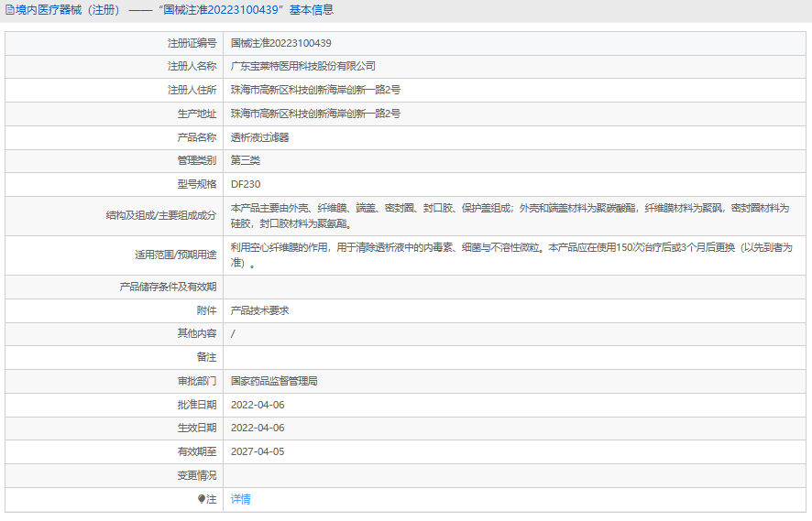
Task: Click the 产品名称 label
Action: click(197, 137)
